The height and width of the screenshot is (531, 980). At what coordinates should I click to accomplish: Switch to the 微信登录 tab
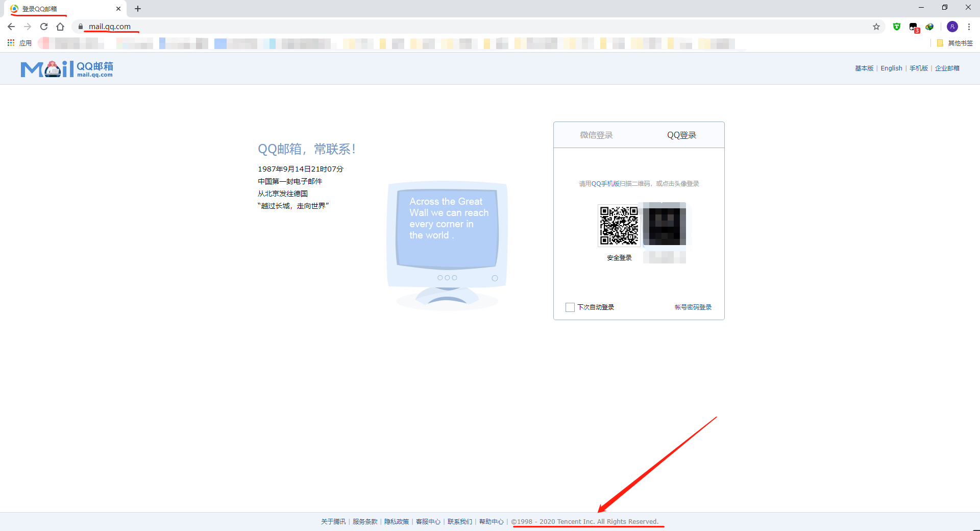coord(596,135)
